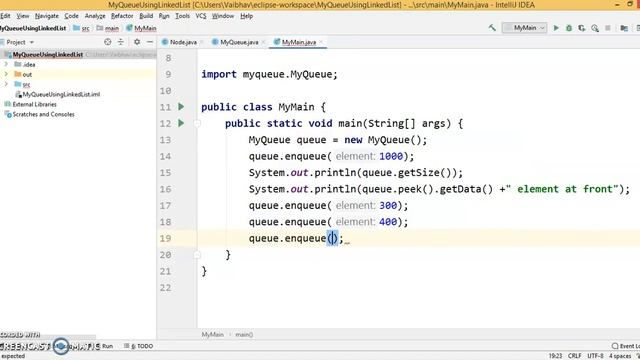640x360 pixels.
Task: Click the UTF-8 encoding indicator
Action: coord(595,356)
